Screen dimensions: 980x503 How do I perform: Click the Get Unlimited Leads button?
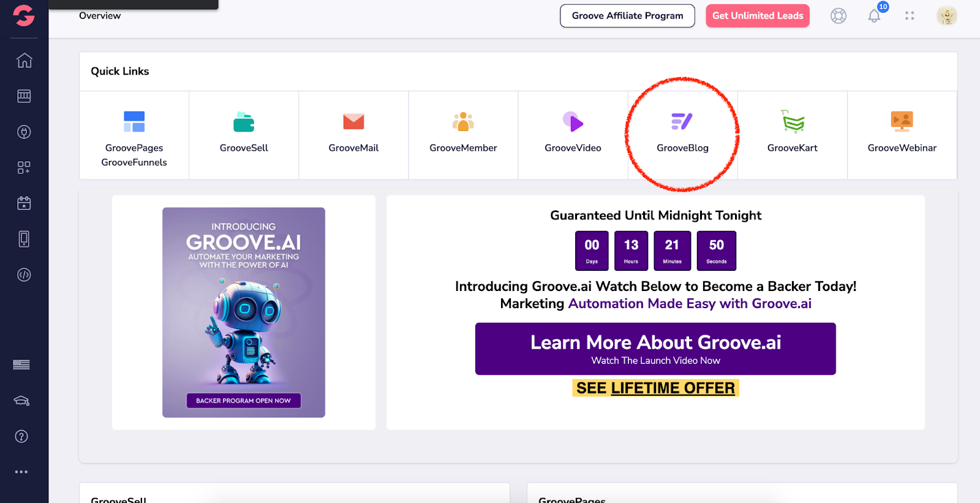point(758,16)
